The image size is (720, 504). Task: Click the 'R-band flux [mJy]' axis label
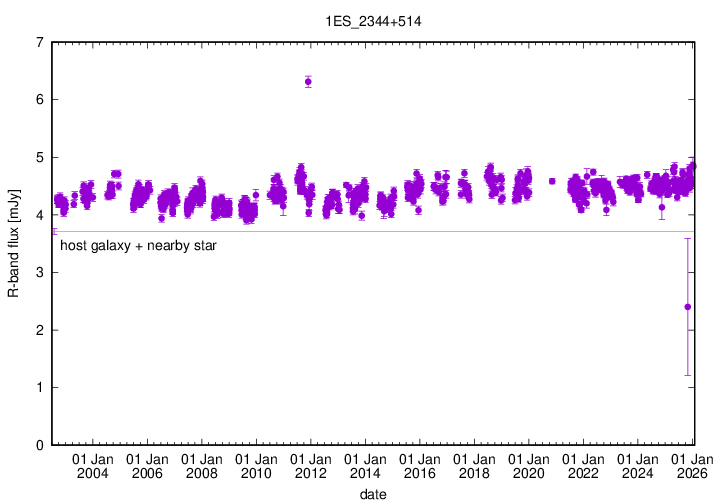click(13, 243)
